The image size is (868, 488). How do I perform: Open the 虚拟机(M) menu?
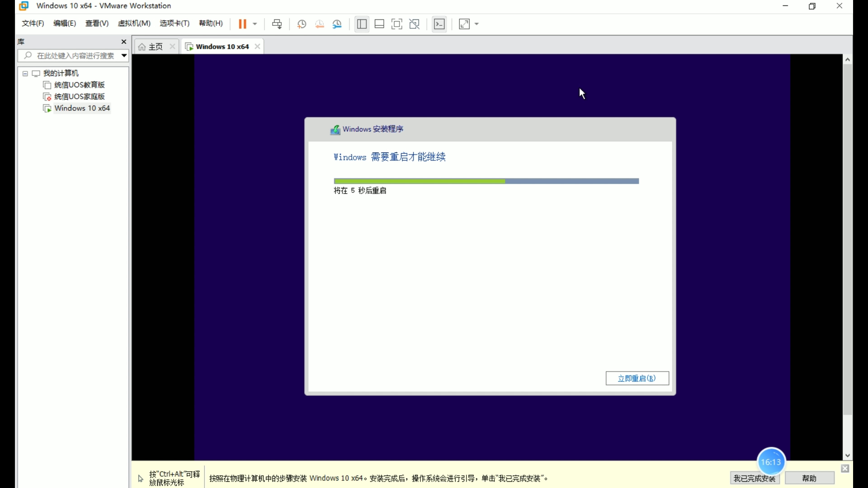[134, 23]
